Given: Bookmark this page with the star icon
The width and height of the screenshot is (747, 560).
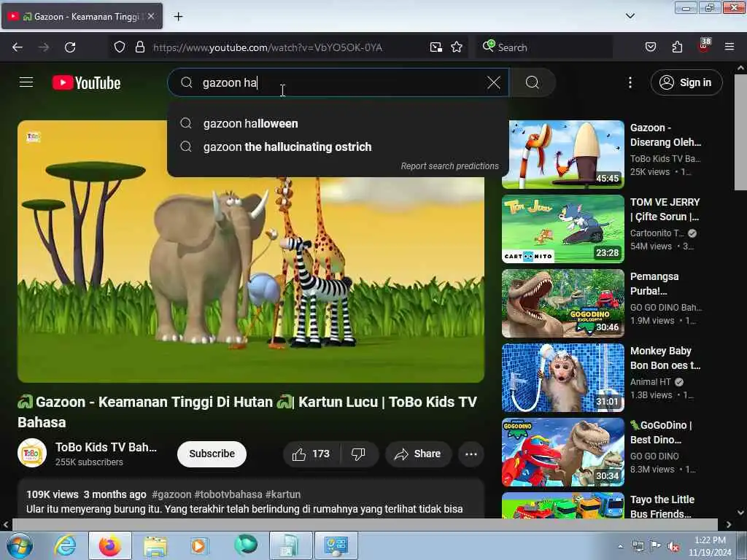Looking at the screenshot, I should tap(457, 47).
